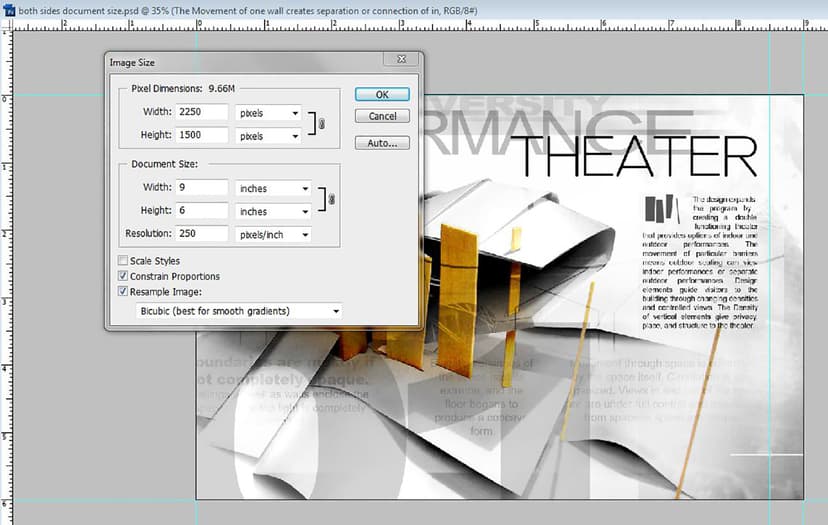This screenshot has width=828, height=525.
Task: Click the Resolution field showing 250
Action: click(201, 234)
